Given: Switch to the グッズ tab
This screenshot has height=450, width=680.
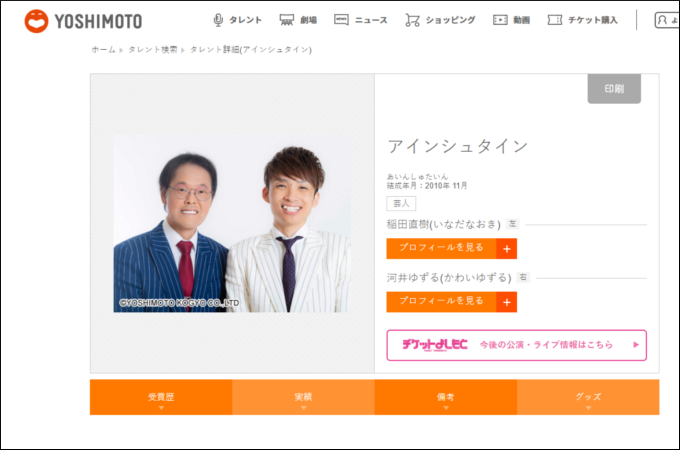Looking at the screenshot, I should coord(588,397).
